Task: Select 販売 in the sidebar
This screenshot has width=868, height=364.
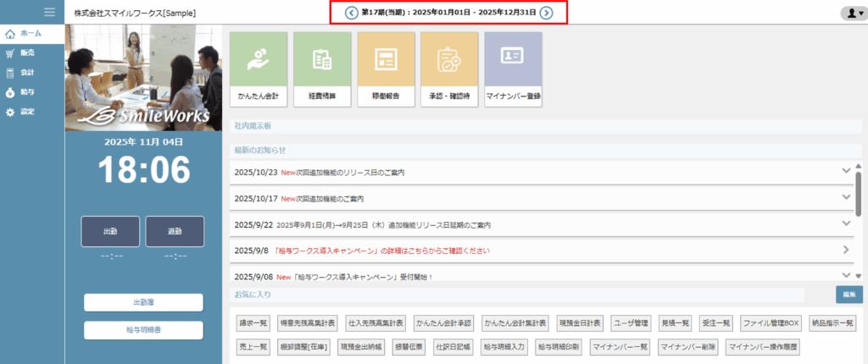Action: point(27,52)
